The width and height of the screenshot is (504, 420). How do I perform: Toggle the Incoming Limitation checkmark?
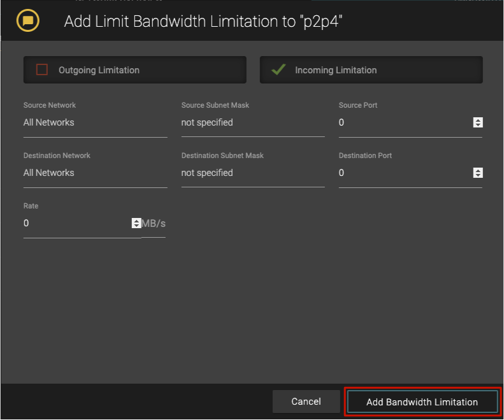click(x=278, y=69)
